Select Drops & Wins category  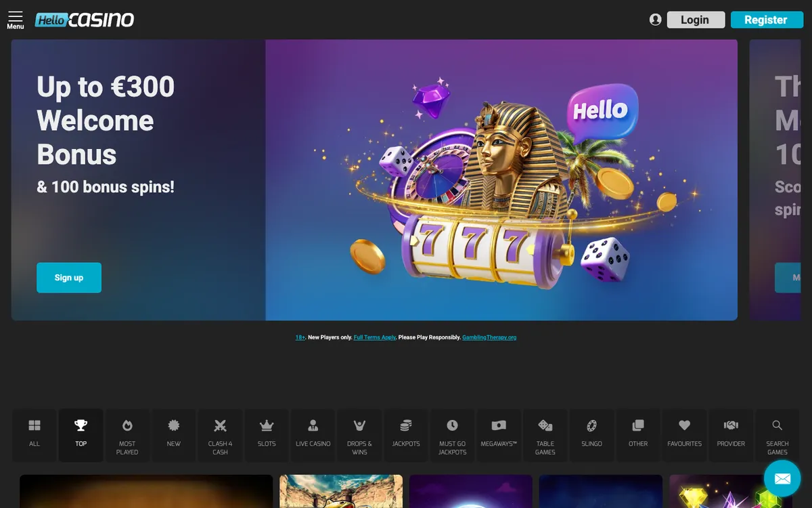pos(359,435)
